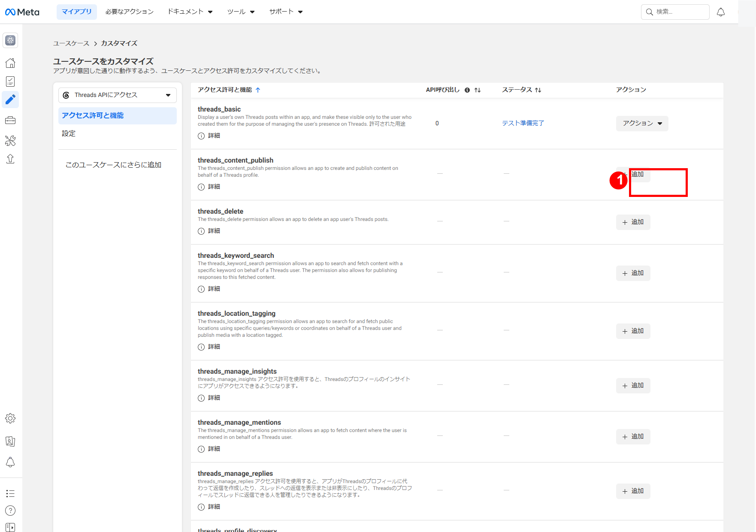Select 設定 in left panel
756x532 pixels.
click(x=69, y=134)
